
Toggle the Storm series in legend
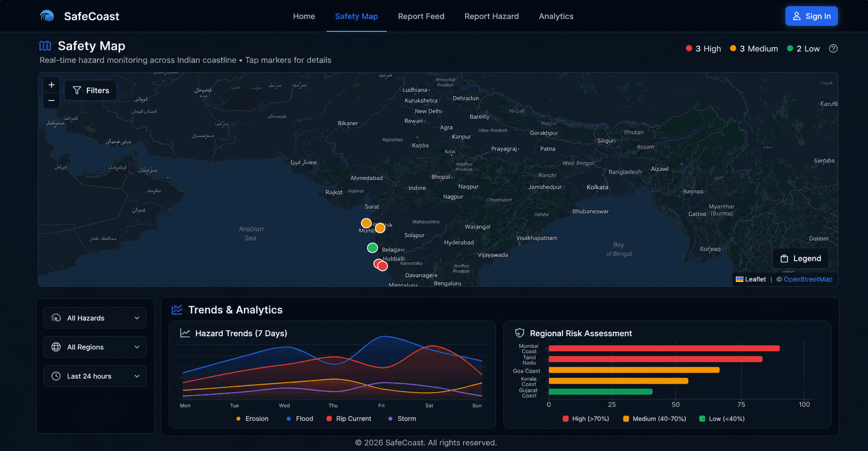click(402, 419)
